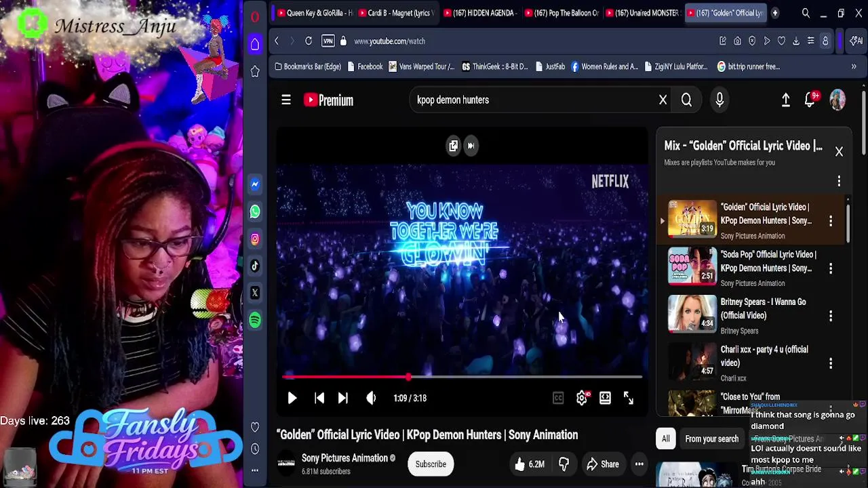Open the Opera menu logo
The height and width of the screenshot is (488, 868).
255,17
